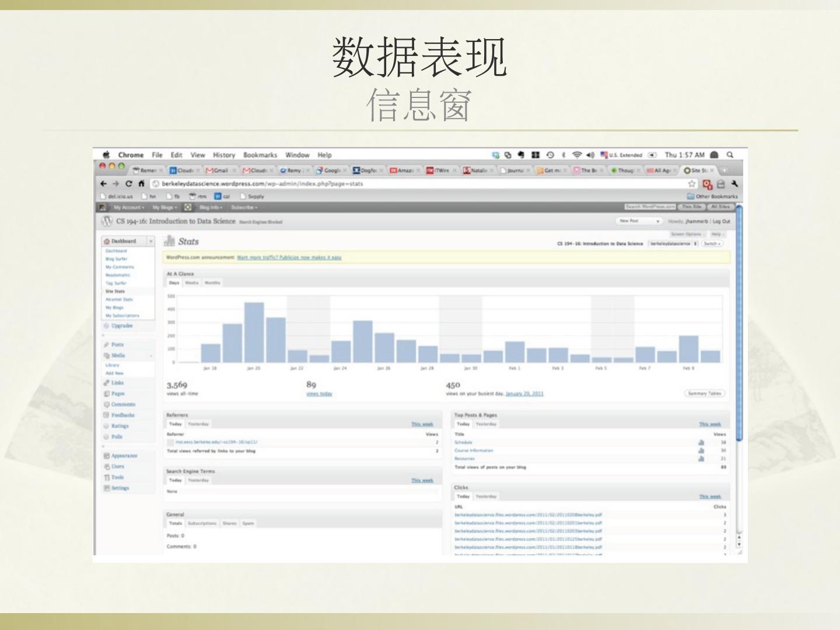Open the January 20, 2011 link

point(524,394)
